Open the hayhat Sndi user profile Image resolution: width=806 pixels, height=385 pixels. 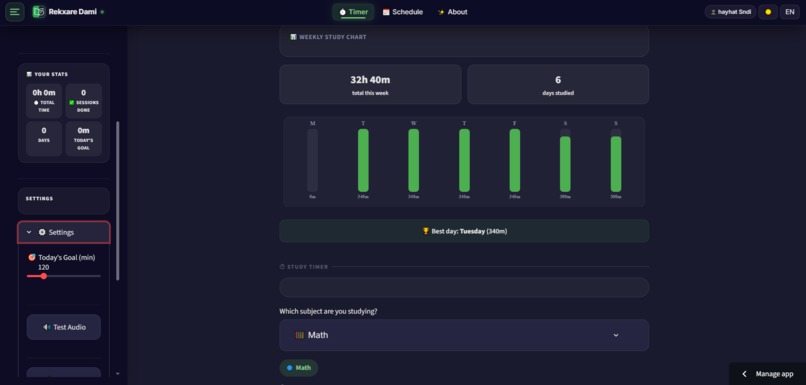coord(730,12)
